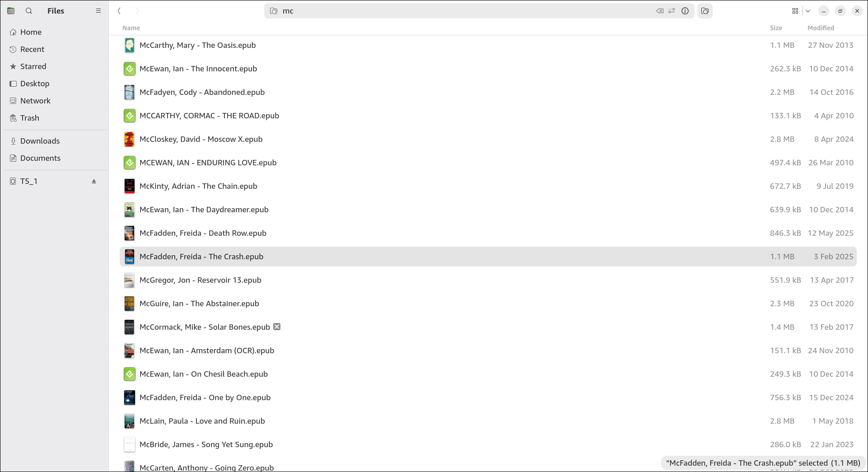Click the info icon in search bar

point(685,11)
